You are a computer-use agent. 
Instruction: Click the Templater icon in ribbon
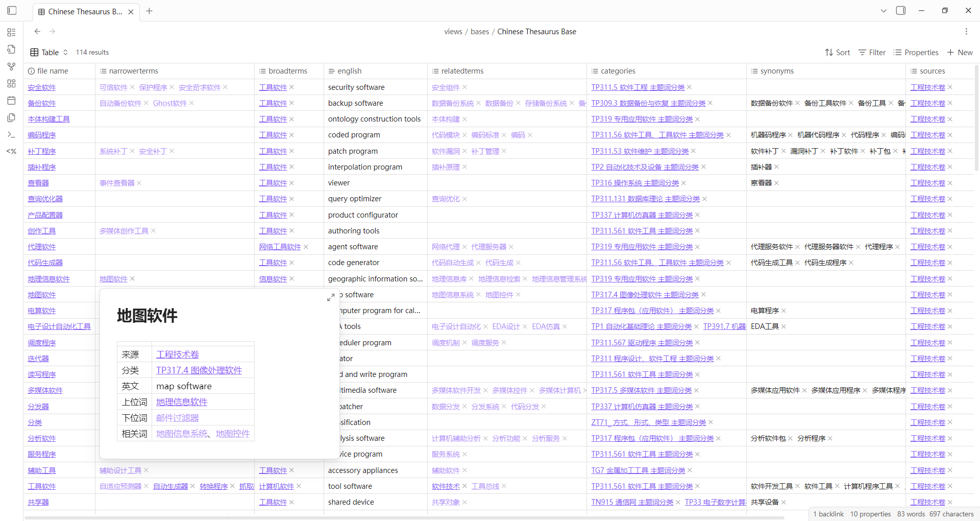pos(11,152)
